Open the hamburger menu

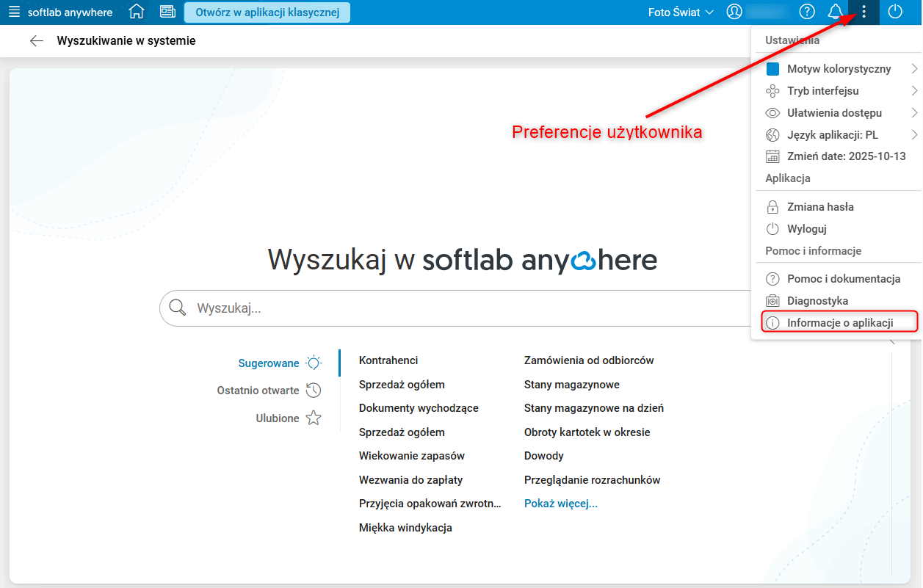point(14,12)
